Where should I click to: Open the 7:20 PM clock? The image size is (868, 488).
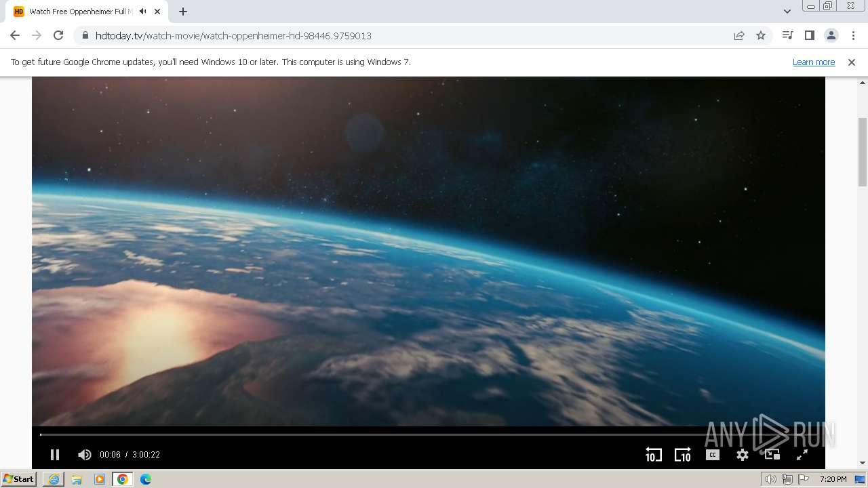[833, 479]
